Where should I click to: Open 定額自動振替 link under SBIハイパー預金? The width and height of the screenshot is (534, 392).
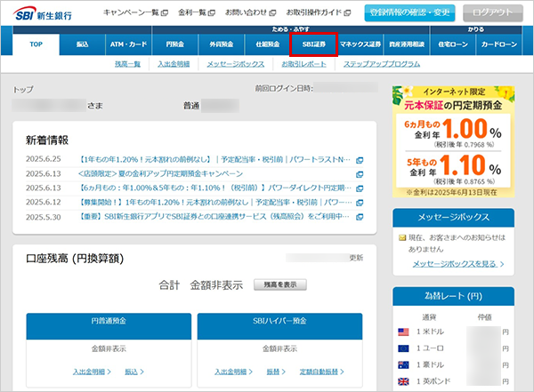pyautogui.click(x=322, y=372)
